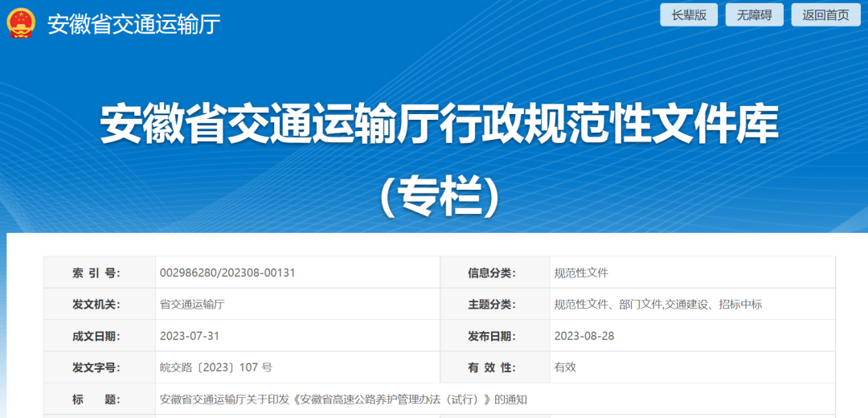Click the 有效性 field label

pyautogui.click(x=491, y=367)
